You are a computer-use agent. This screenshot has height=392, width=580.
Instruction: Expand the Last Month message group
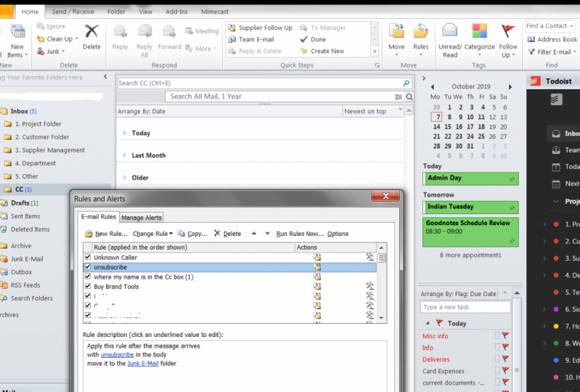click(x=125, y=155)
